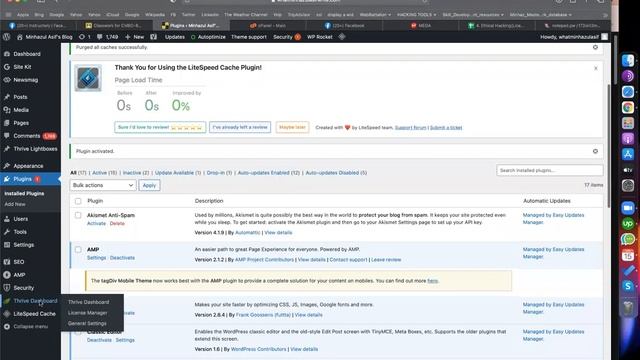Open the Newsmag theme panel
The width and height of the screenshot is (640, 360).
point(25,80)
